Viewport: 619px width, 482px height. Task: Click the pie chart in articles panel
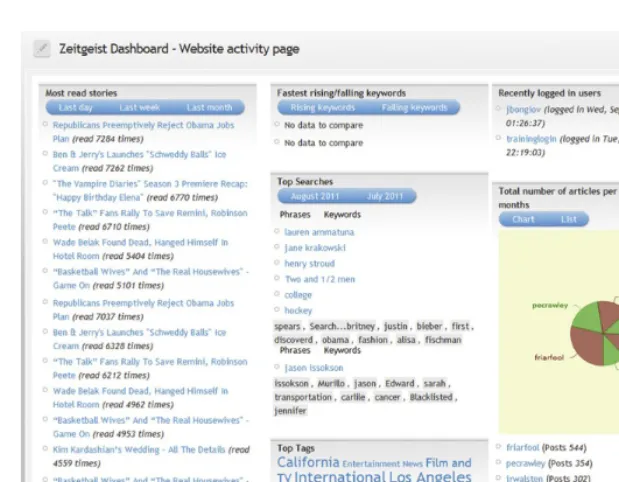595,334
